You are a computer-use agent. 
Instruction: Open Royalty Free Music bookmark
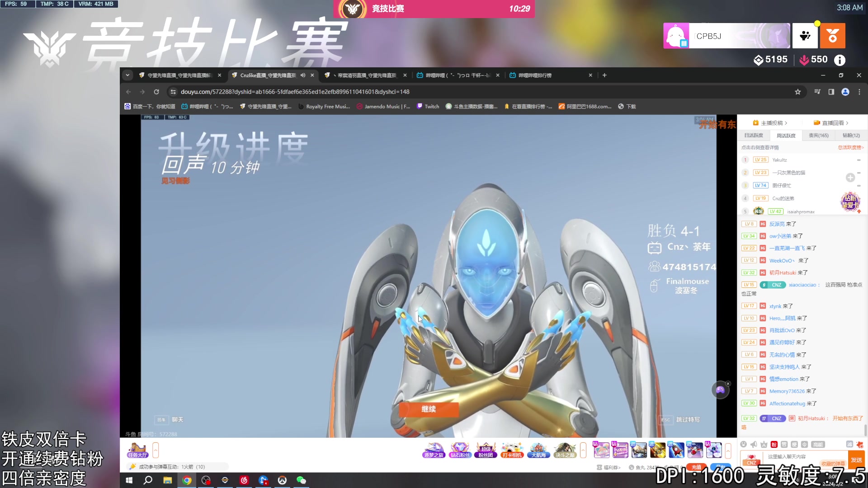(x=324, y=107)
